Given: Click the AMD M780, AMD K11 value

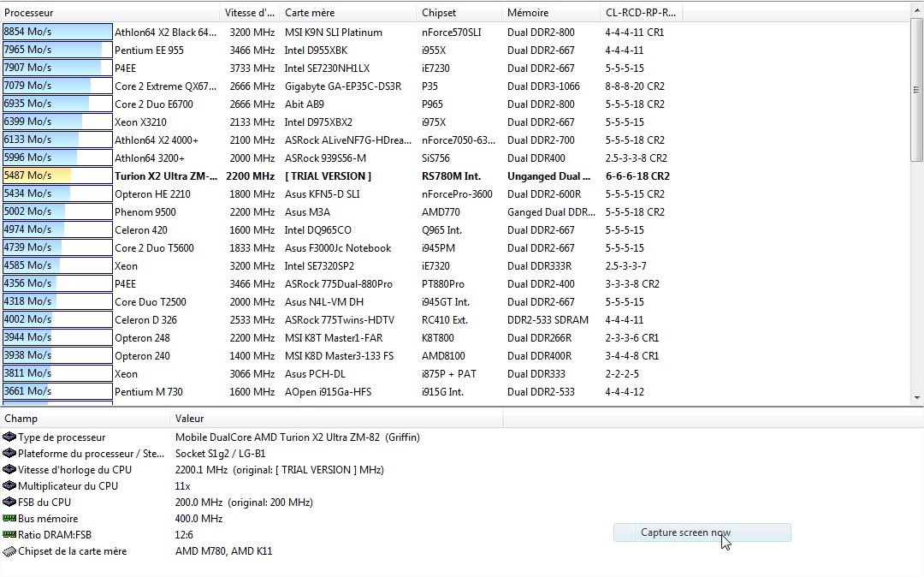Looking at the screenshot, I should click(x=224, y=551).
